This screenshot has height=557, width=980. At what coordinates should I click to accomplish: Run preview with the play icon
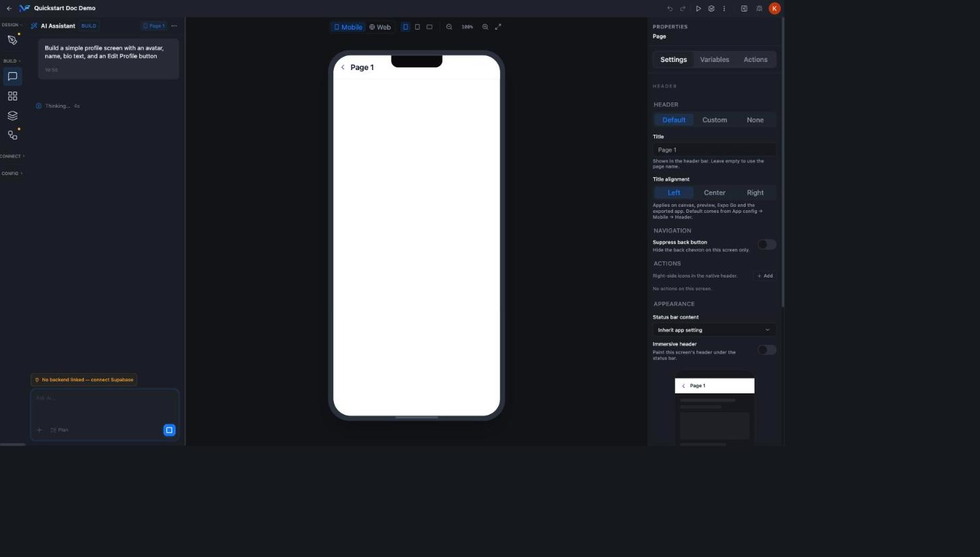point(698,9)
